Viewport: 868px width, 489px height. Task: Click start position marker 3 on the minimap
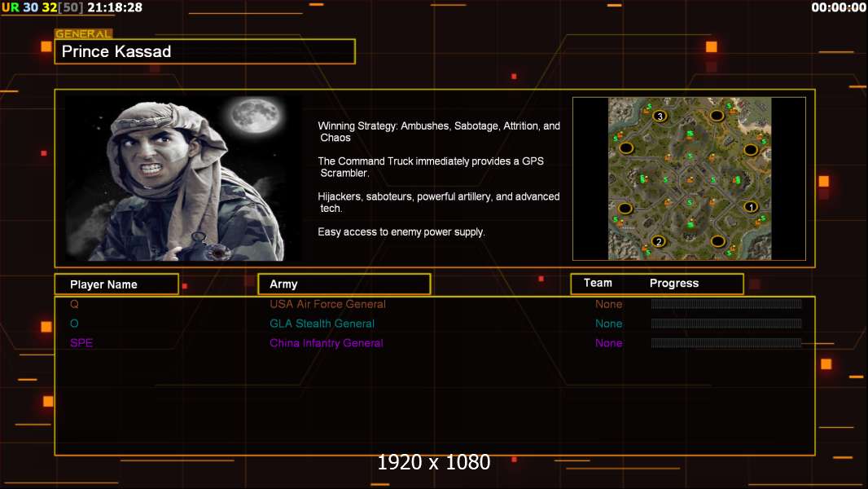660,117
